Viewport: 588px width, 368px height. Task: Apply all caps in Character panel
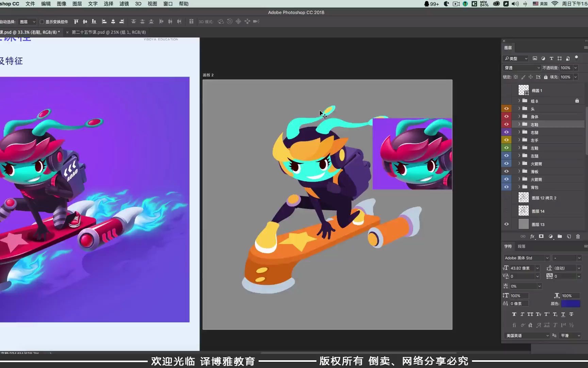tap(530, 314)
